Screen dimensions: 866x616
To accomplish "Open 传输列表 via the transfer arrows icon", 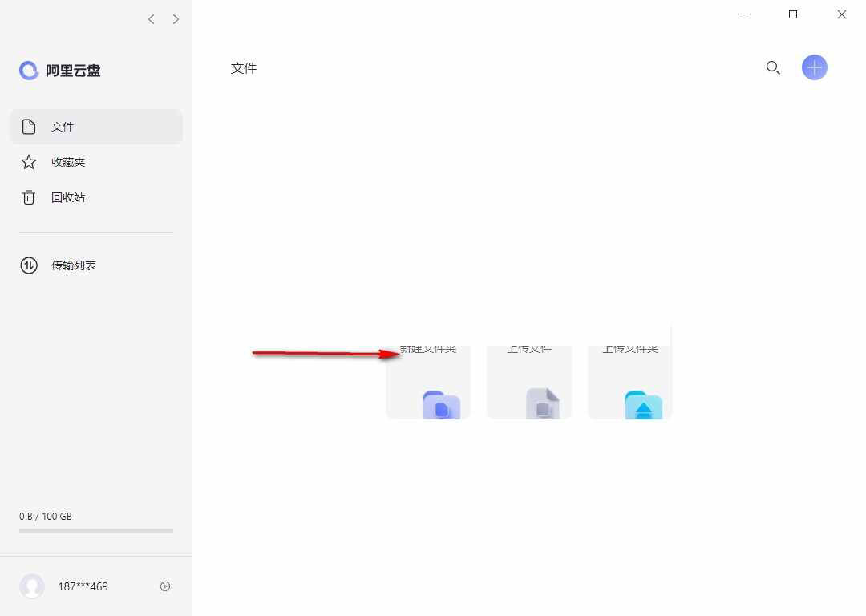I will click(29, 265).
